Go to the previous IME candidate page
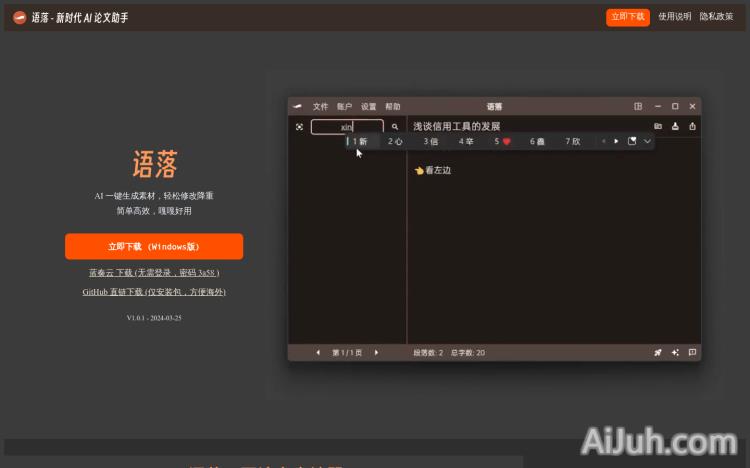Image resolution: width=750 pixels, height=468 pixels. tap(604, 141)
